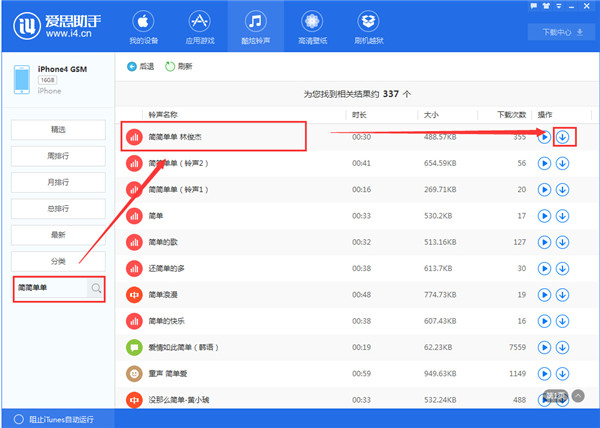The width and height of the screenshot is (600, 428).
Task: Click the magnifier search icon
Action: coord(96,288)
